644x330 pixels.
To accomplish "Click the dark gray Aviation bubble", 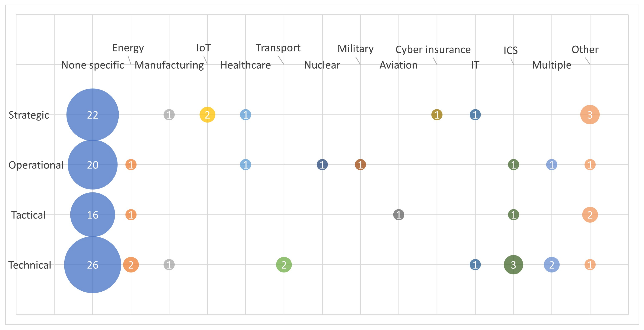I will click(398, 215).
